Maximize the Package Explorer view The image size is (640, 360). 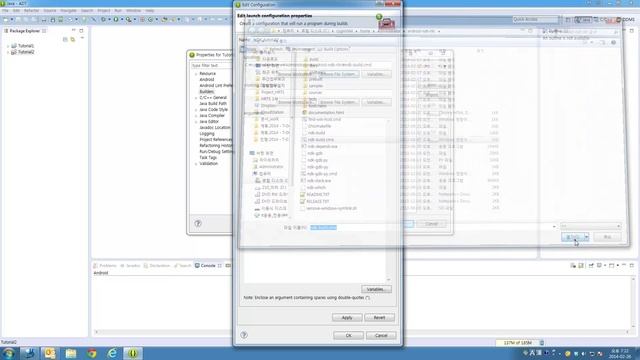coord(81,31)
